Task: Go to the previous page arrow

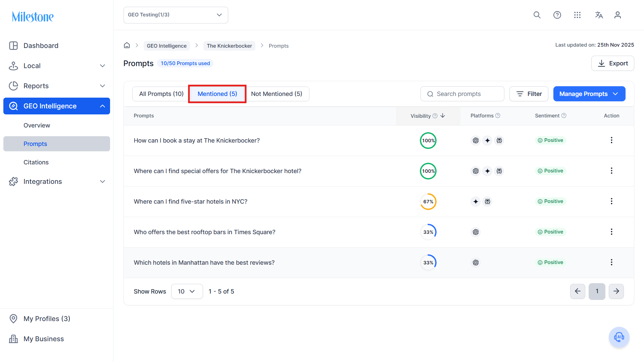Action: pos(578,291)
